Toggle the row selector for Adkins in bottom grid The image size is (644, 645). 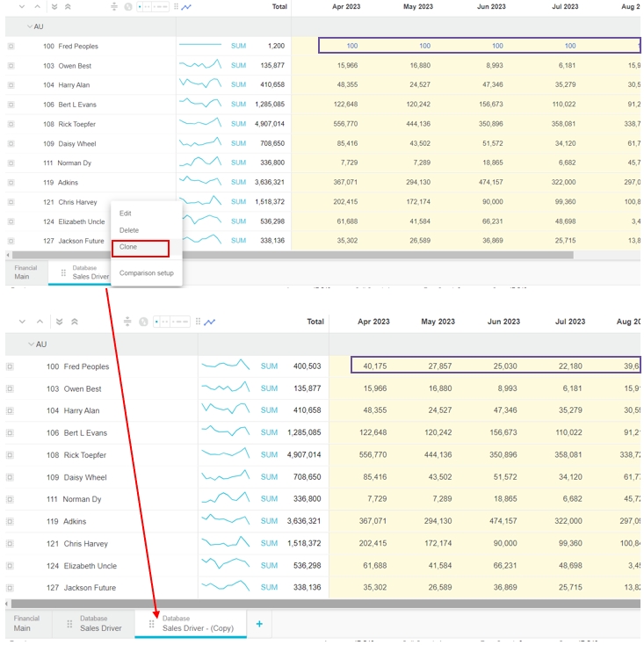(11, 522)
